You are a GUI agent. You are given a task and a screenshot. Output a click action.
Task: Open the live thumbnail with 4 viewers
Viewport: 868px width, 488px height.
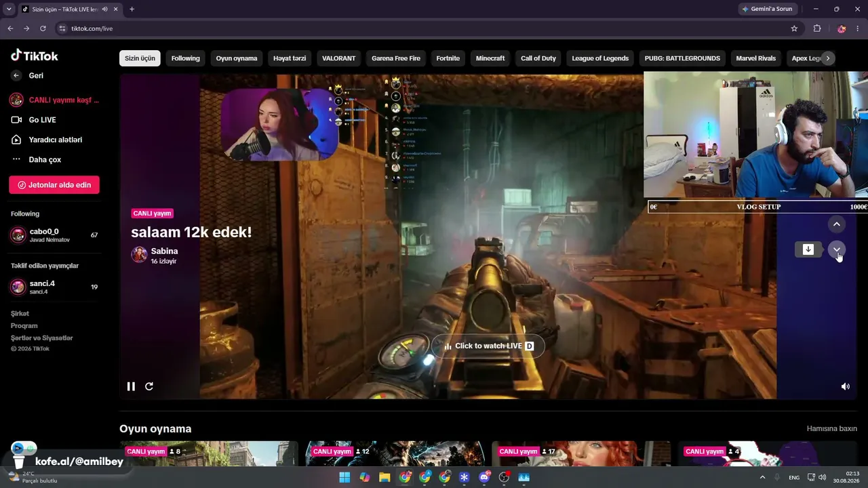[x=768, y=454]
